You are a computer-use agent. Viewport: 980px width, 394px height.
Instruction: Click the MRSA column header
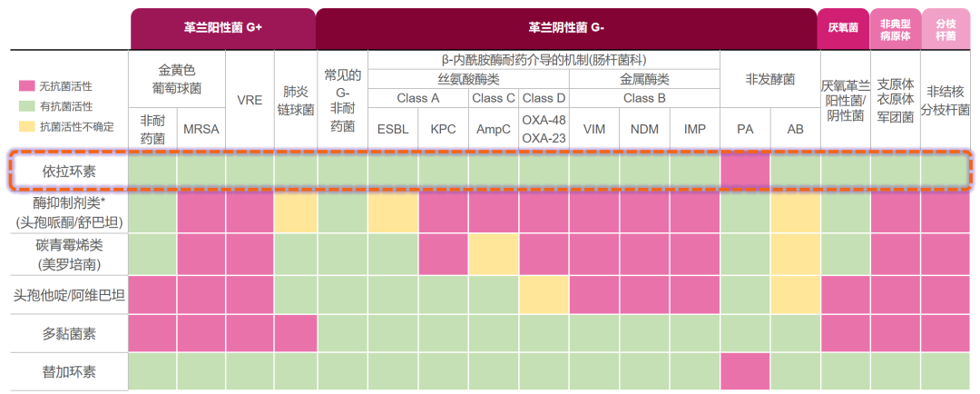[x=201, y=129]
